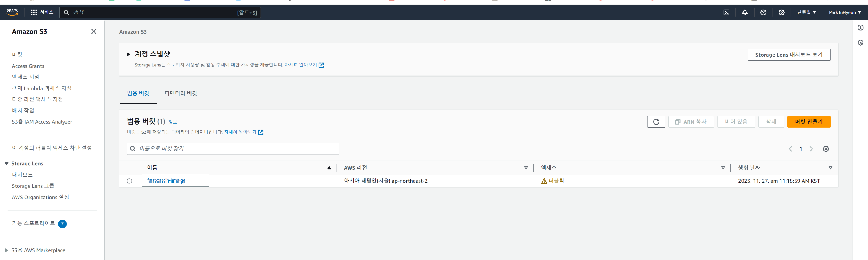The image size is (868, 260).
Task: Open account public access block settings
Action: 52,148
